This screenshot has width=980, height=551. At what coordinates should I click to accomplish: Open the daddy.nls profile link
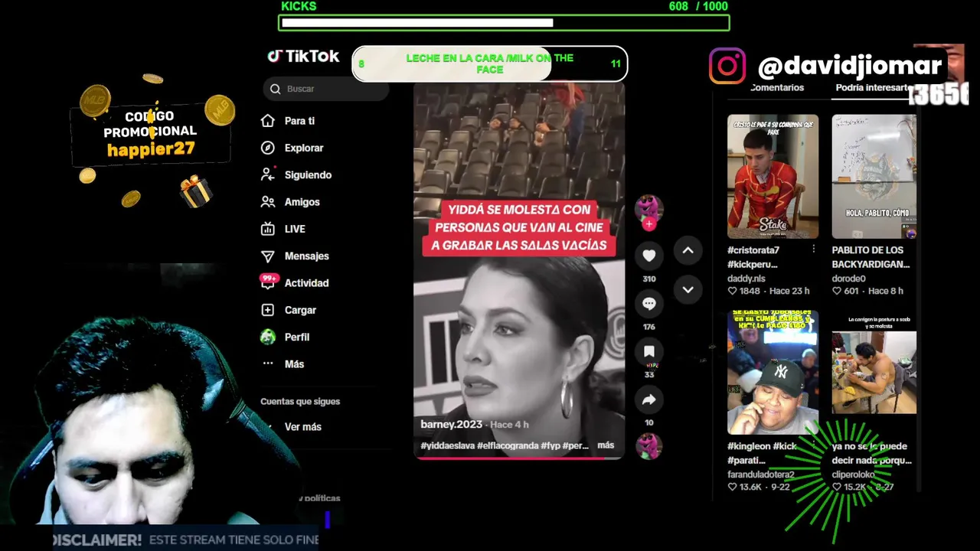pos(746,279)
